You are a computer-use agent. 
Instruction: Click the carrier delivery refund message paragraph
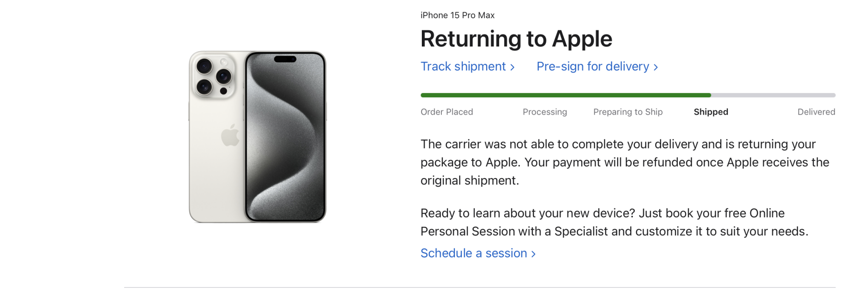click(x=625, y=162)
